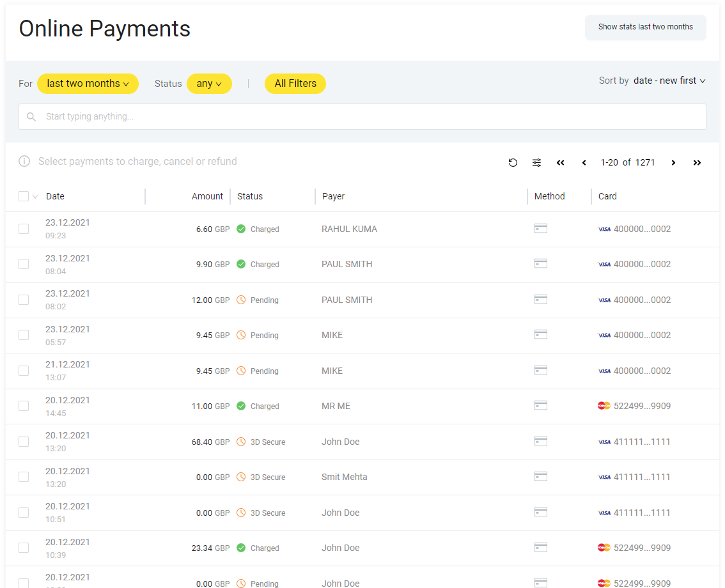Image resolution: width=725 pixels, height=588 pixels.
Task: Click the Method column header
Action: pyautogui.click(x=549, y=196)
